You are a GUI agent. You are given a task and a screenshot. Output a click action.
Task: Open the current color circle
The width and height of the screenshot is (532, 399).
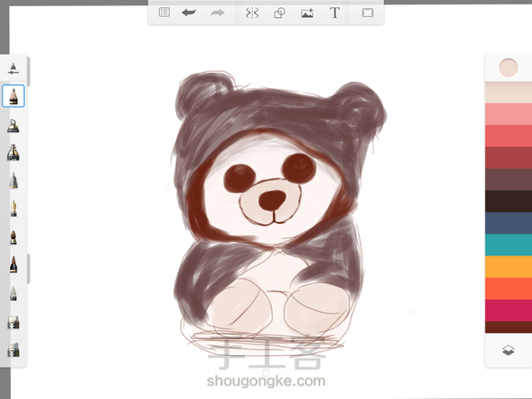click(509, 67)
